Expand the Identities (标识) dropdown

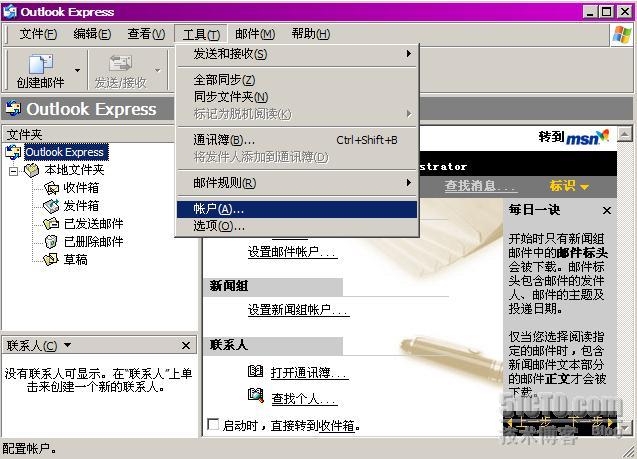click(x=569, y=186)
